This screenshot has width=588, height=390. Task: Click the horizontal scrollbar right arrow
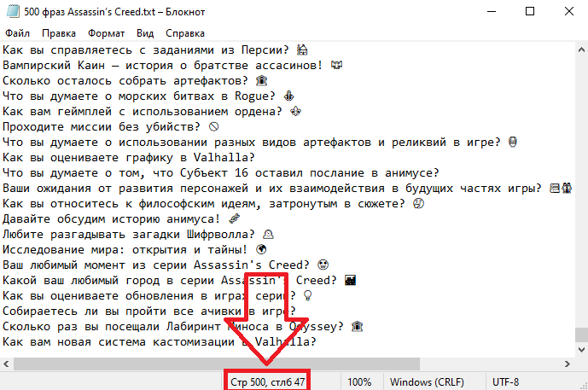click(x=567, y=364)
